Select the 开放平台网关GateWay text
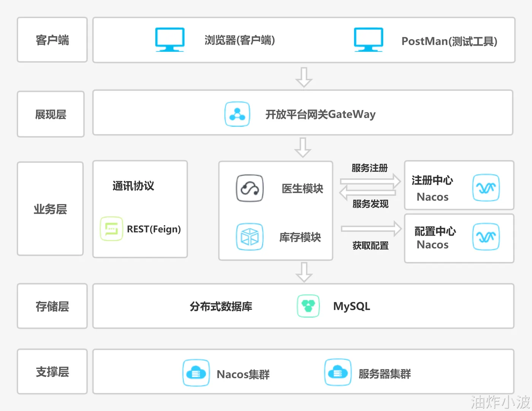532x411 pixels. click(320, 114)
